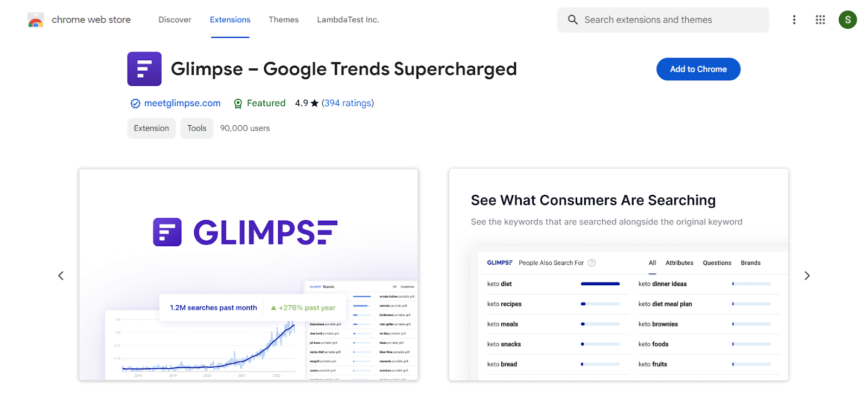
Task: Click the rating star icon
Action: coord(315,103)
